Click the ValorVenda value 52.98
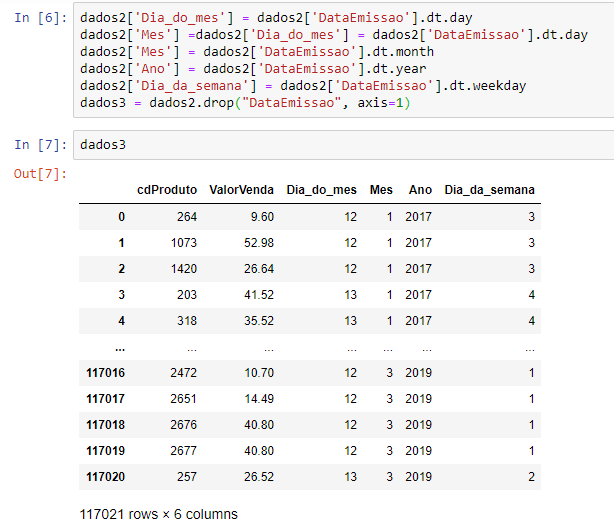Screen dimensions: 614x530 click(x=257, y=242)
